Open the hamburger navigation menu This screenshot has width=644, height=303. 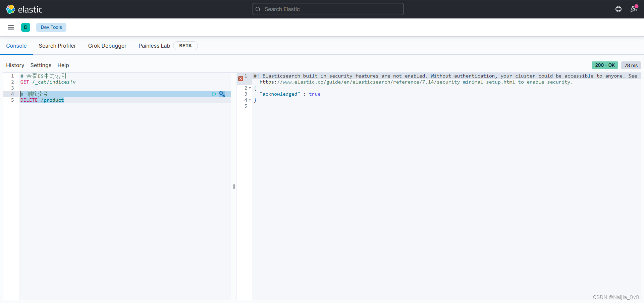(11, 27)
